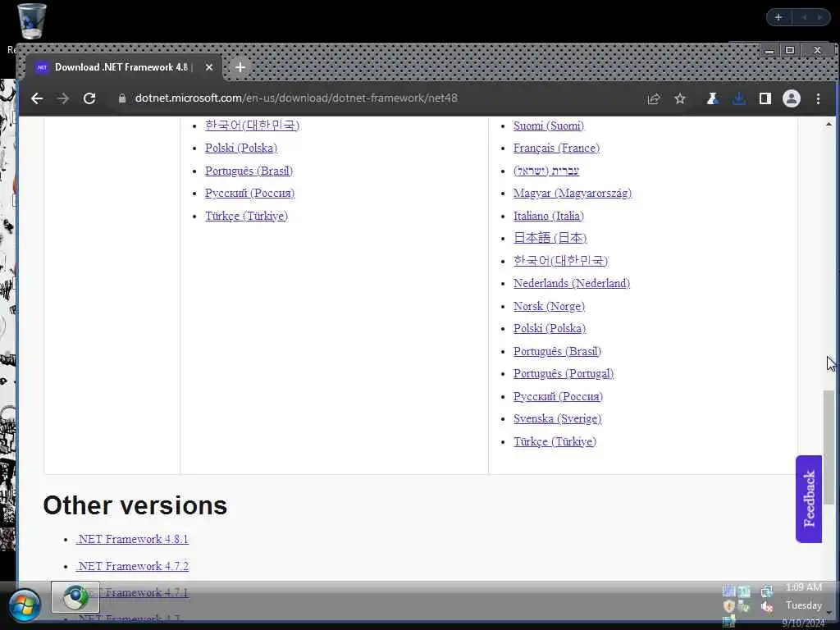Share this page icon in address bar
Image resolution: width=840 pixels, height=630 pixels.
[x=654, y=98]
